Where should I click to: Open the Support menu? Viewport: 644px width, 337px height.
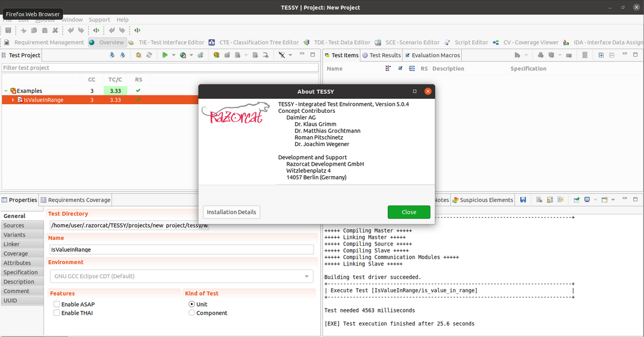point(99,20)
